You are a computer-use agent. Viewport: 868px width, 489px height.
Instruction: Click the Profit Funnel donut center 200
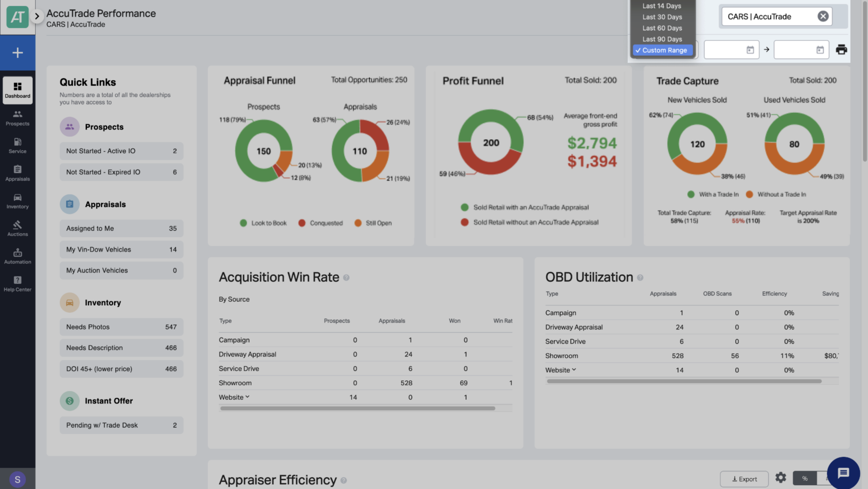click(491, 143)
